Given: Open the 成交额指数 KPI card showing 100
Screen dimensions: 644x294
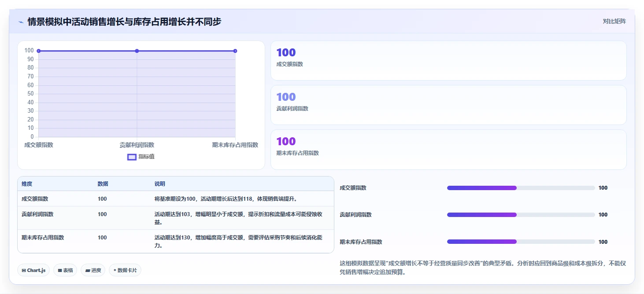Looking at the screenshot, I should (x=448, y=61).
